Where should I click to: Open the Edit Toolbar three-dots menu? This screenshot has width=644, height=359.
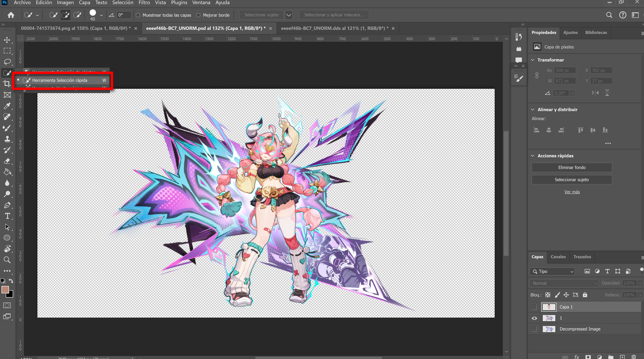tap(7, 271)
